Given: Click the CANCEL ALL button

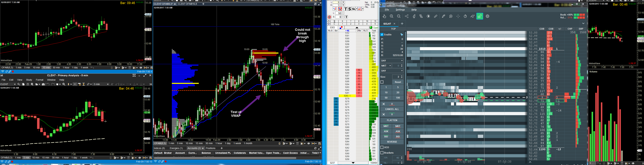Looking at the screenshot, I should coord(392,109).
